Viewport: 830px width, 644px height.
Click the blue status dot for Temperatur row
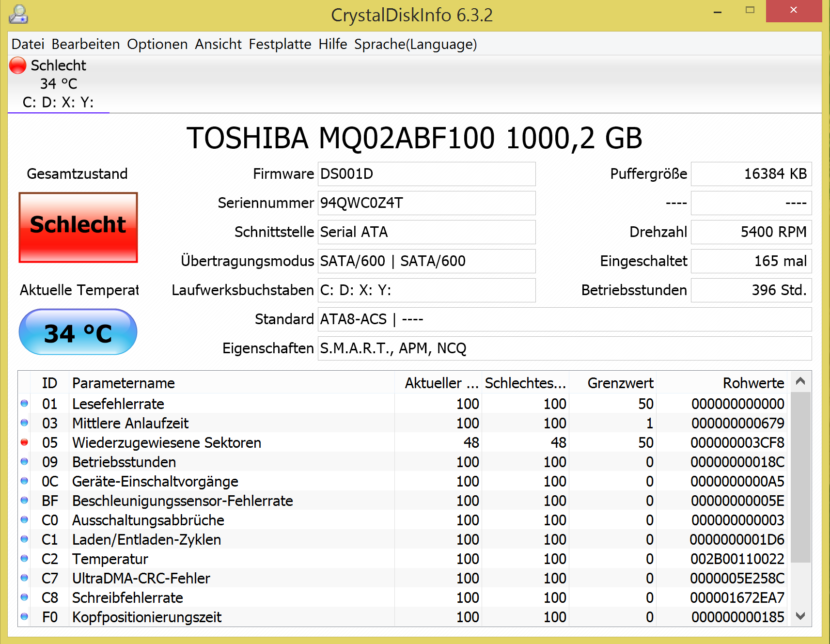(x=24, y=558)
